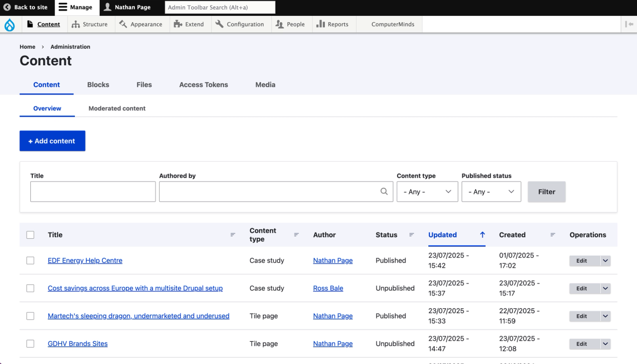
Task: Expand operations arrow for EDF Energy Help Centre
Action: pos(606,261)
